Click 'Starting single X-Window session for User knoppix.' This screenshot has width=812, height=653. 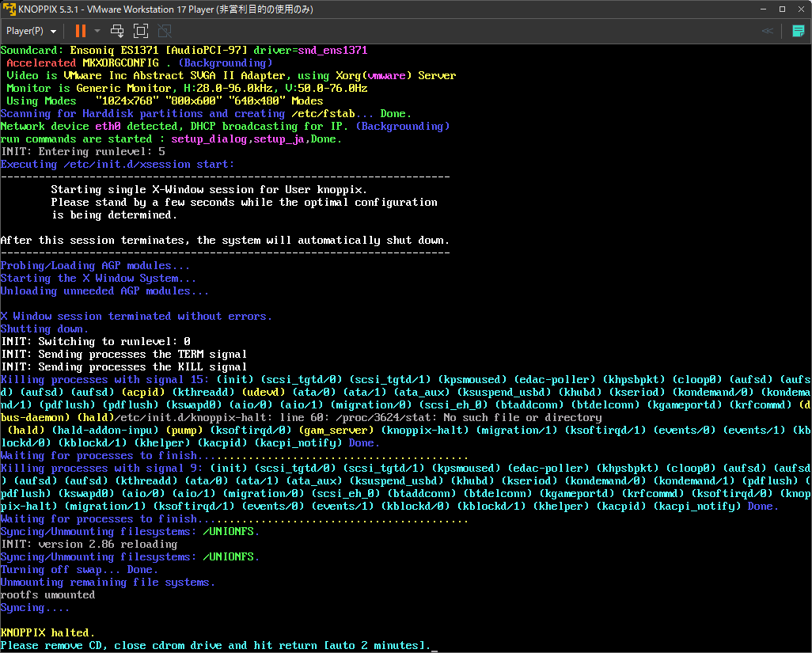tap(209, 189)
